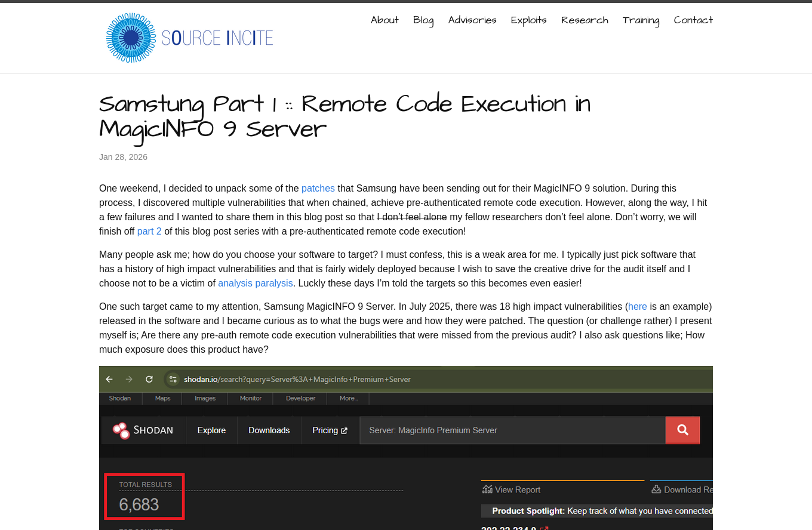Navigate to Exploits page
This screenshot has width=812, height=530.
click(x=528, y=20)
